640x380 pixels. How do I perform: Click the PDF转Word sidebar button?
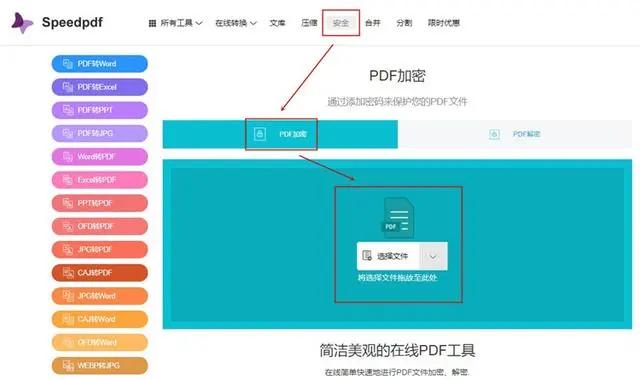click(x=100, y=64)
